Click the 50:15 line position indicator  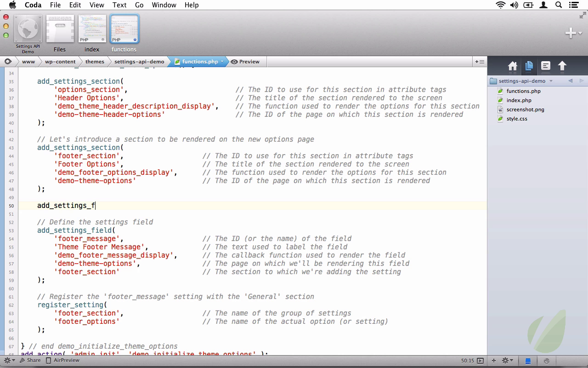point(468,361)
